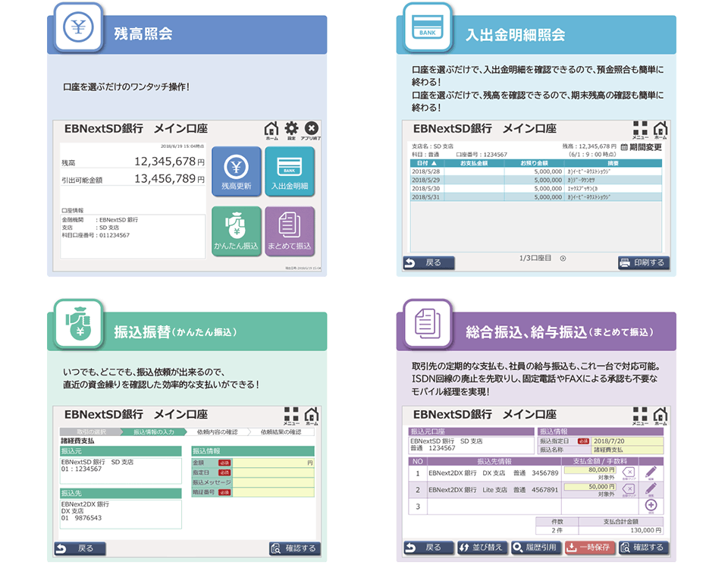Tap the 入出金明細 tile
728x565 pixels.
pyautogui.click(x=290, y=171)
